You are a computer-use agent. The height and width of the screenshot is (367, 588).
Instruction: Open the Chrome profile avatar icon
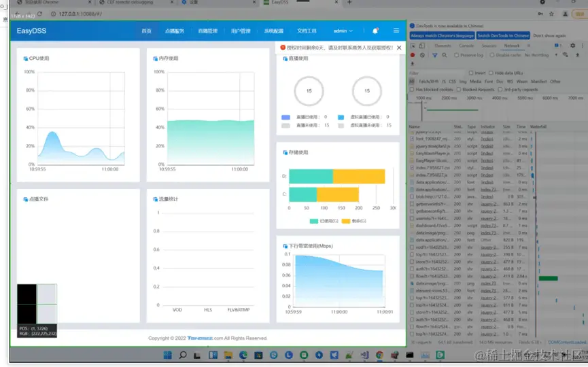click(565, 14)
